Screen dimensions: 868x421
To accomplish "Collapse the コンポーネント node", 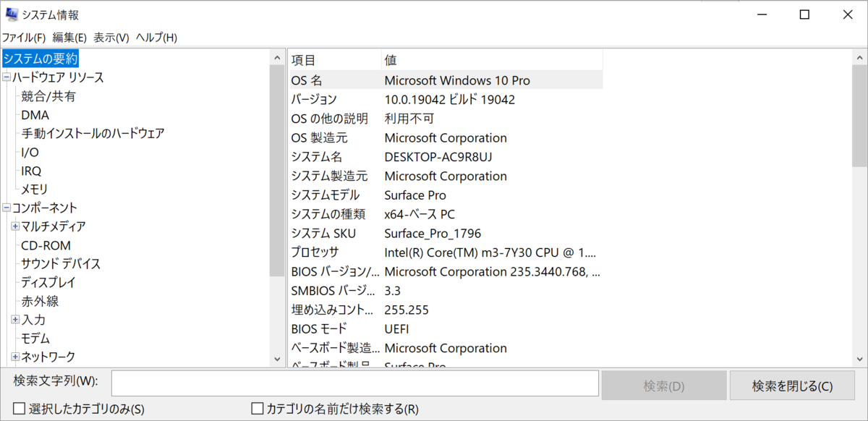I will 7,208.
